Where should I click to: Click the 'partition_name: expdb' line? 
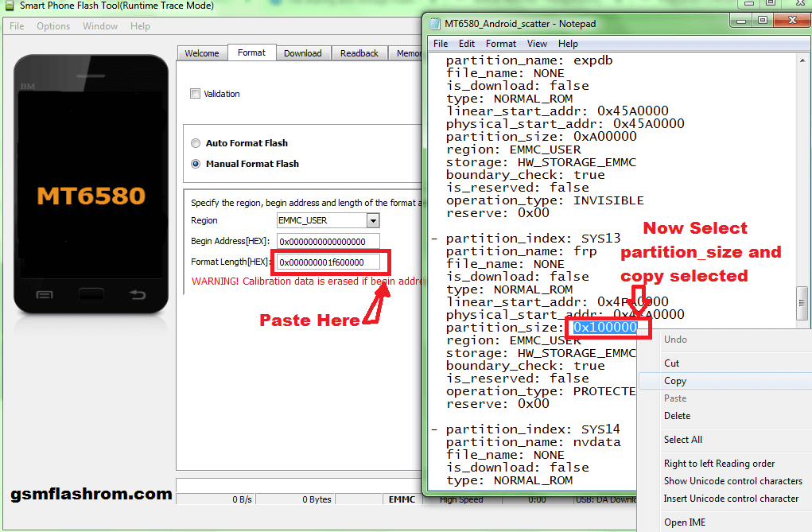coord(529,60)
